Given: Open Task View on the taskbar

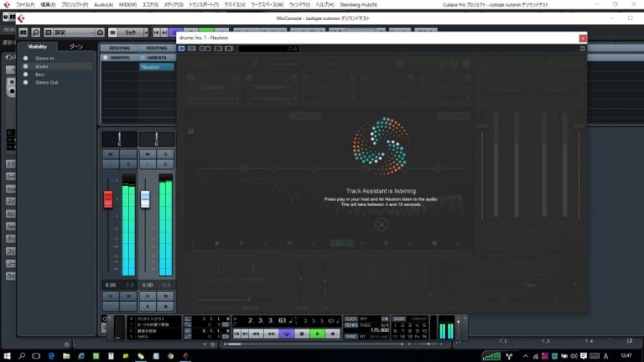Looking at the screenshot, I should [36, 356].
